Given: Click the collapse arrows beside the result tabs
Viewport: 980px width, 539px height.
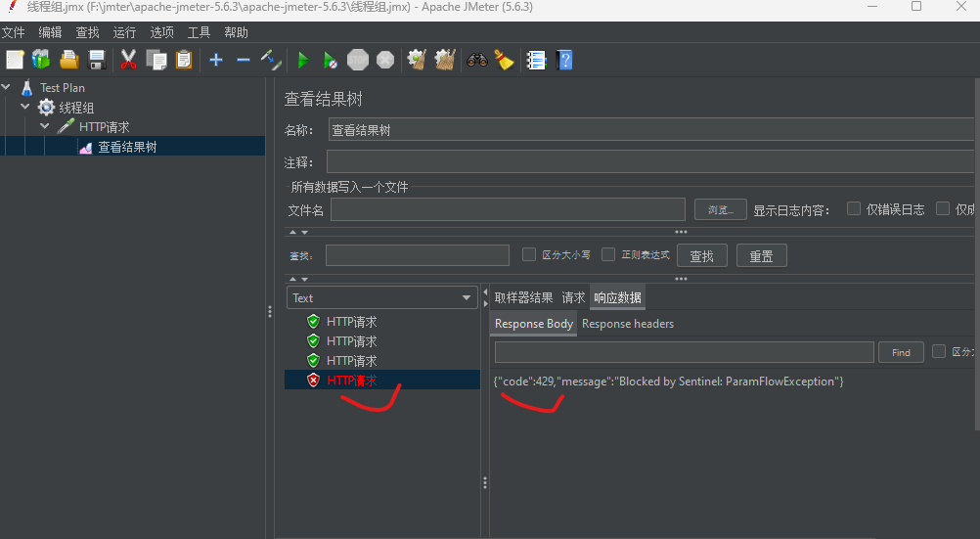Looking at the screenshot, I should point(486,297).
